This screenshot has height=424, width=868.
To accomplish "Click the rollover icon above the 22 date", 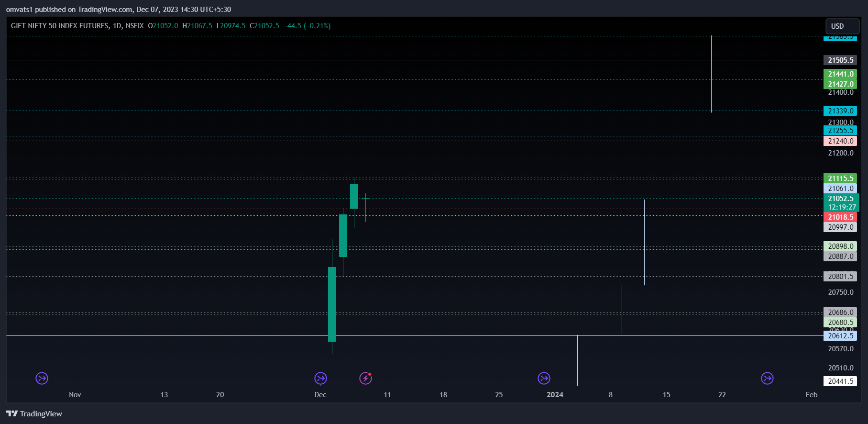I will click(x=767, y=379).
